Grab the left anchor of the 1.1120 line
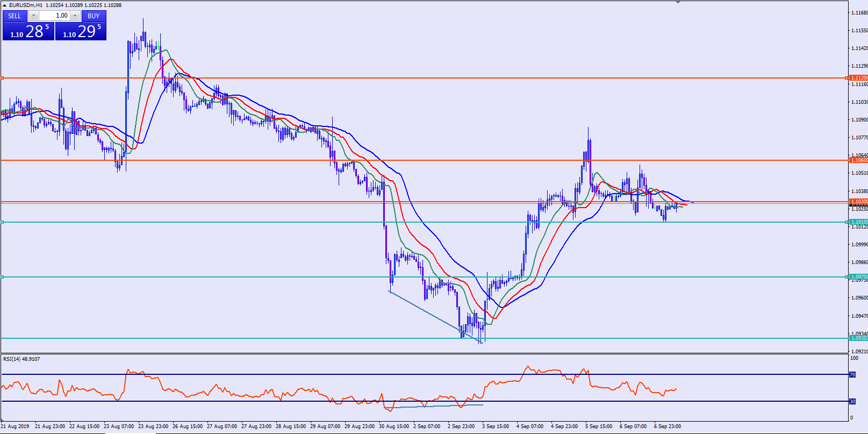This screenshot has width=868, height=434. point(3,78)
